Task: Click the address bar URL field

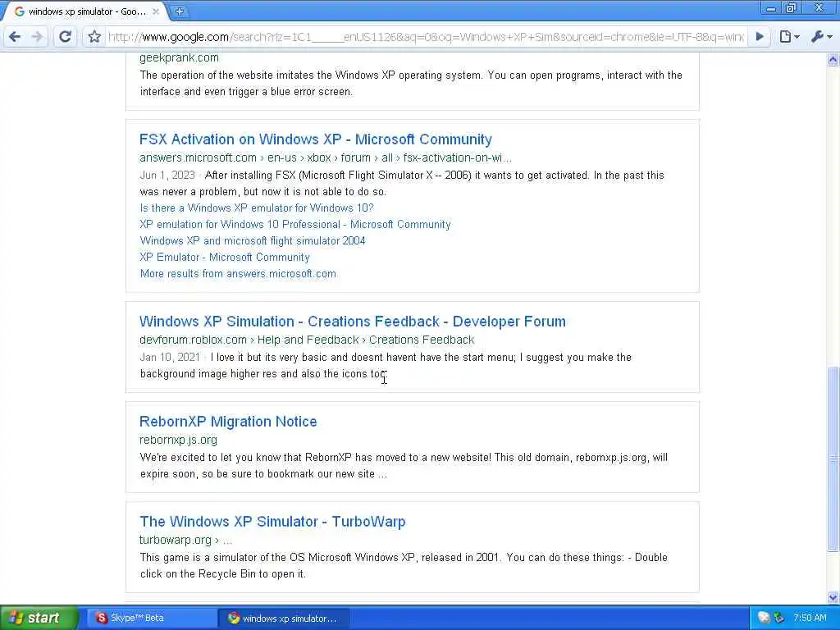Action: [426, 36]
